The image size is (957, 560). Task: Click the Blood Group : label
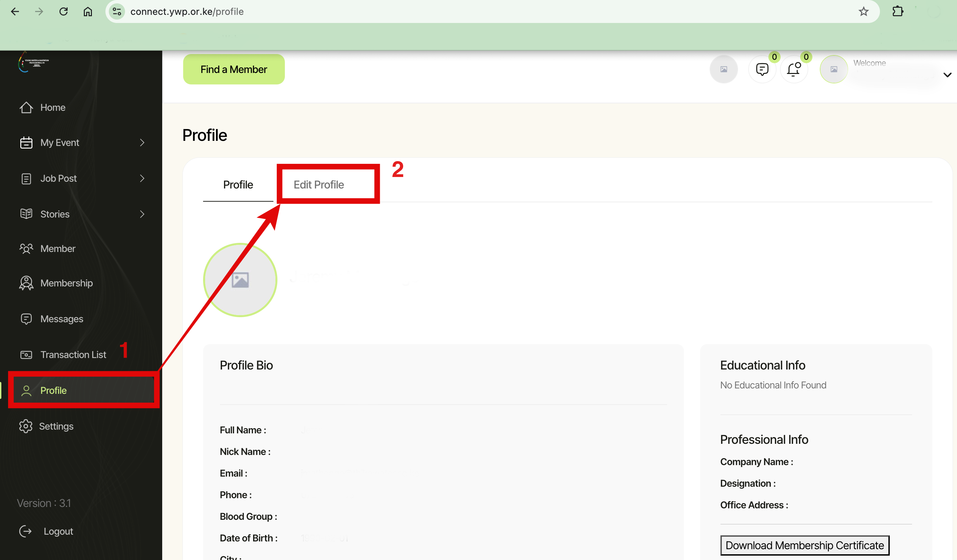[248, 517]
